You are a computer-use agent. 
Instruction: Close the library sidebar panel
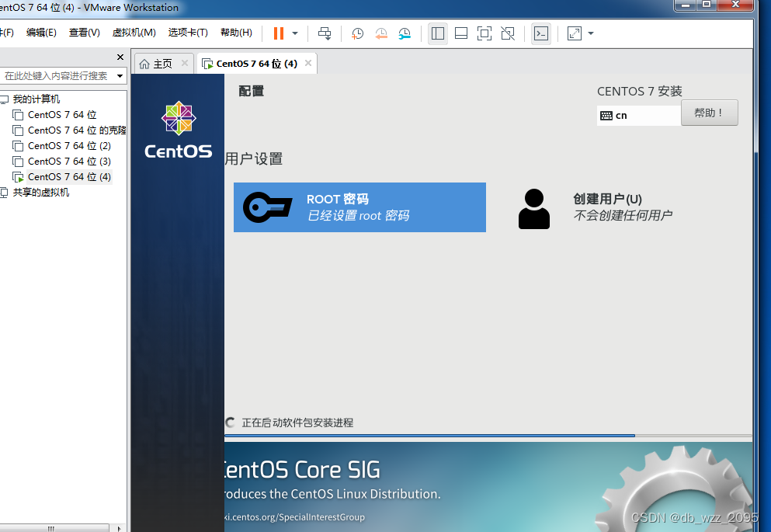click(120, 57)
